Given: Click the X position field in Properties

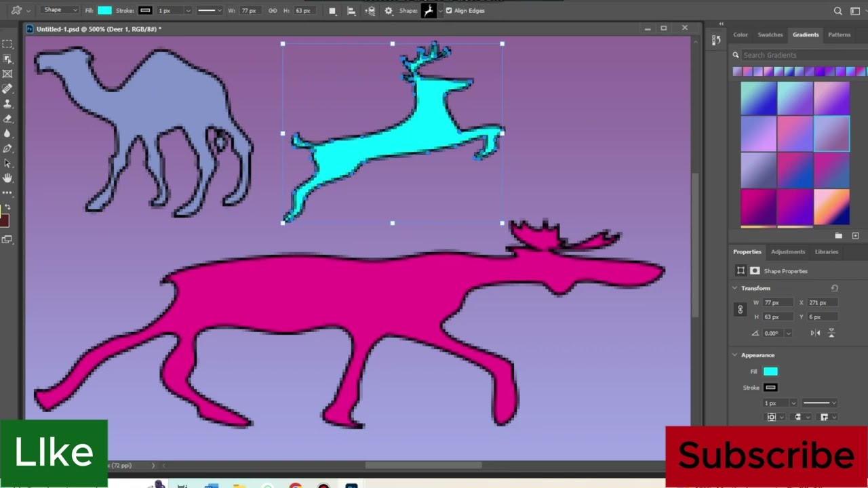Looking at the screenshot, I should click(823, 302).
